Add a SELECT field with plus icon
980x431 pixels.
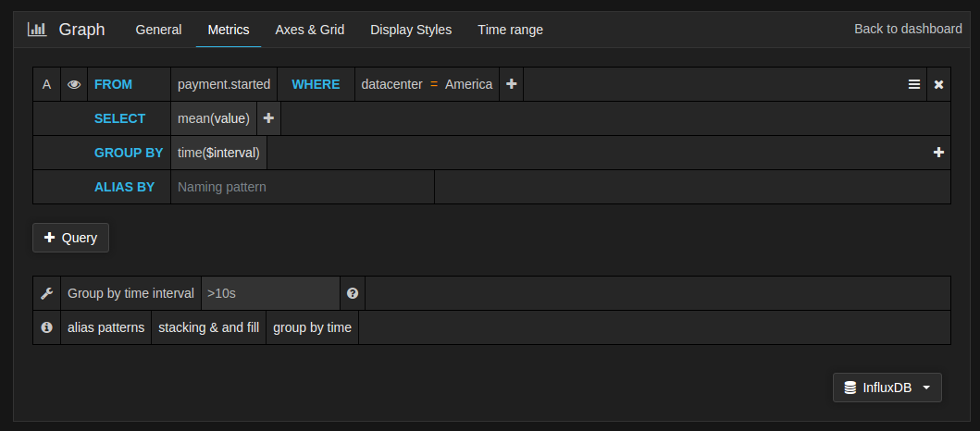pos(268,118)
